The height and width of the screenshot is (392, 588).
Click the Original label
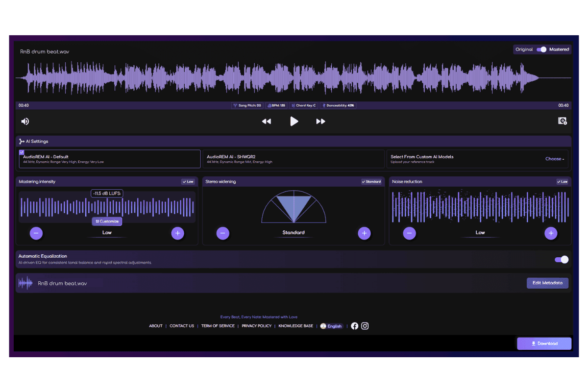pyautogui.click(x=524, y=49)
